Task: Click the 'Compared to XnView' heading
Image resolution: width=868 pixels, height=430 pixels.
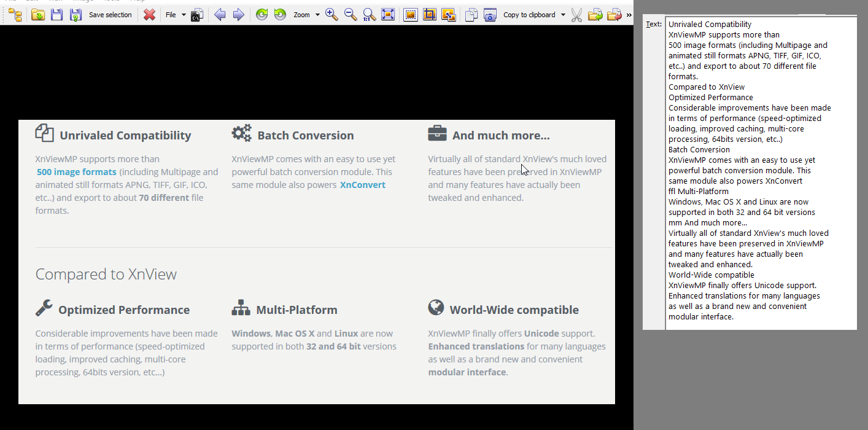Action: point(106,274)
